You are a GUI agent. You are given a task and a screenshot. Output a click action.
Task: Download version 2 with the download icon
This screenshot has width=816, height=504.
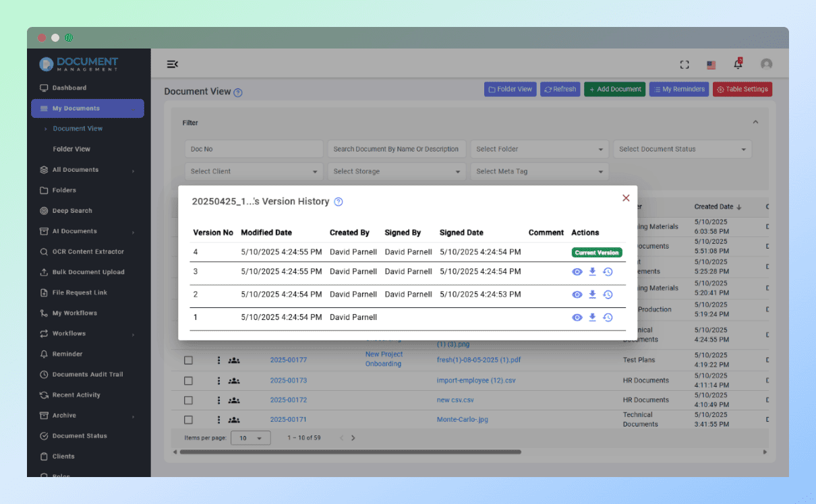tap(592, 294)
